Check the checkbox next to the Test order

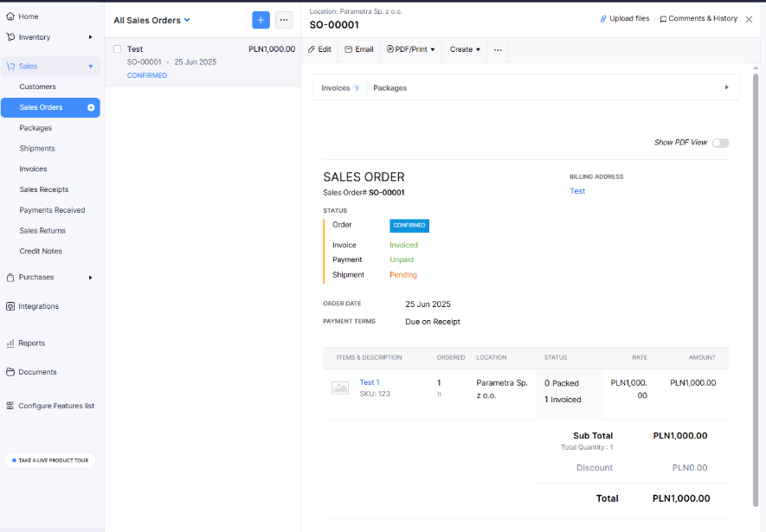point(116,49)
